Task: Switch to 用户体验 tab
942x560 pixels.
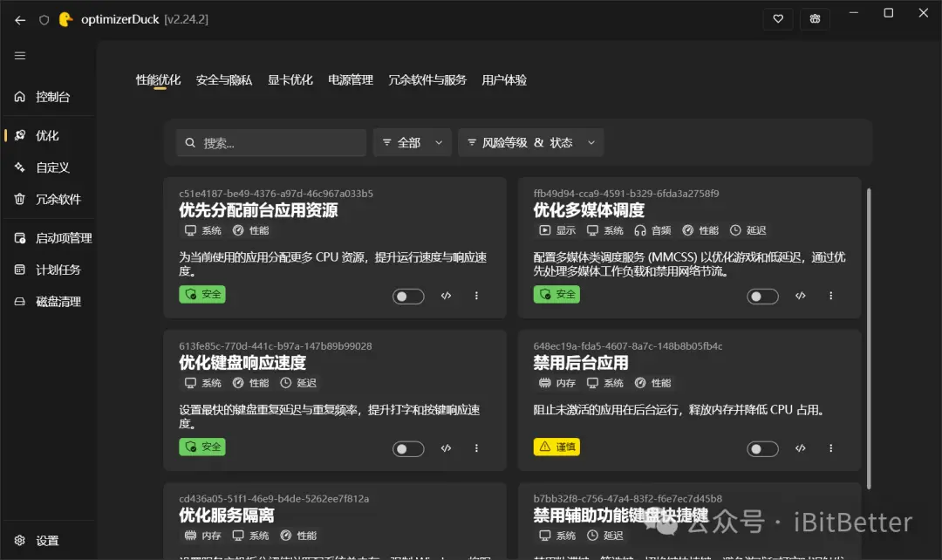Action: pos(504,80)
